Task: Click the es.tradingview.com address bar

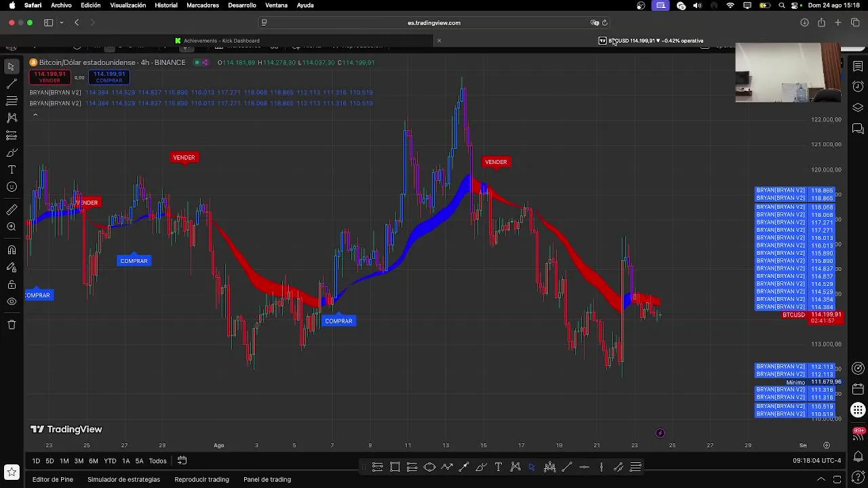Action: (434, 22)
